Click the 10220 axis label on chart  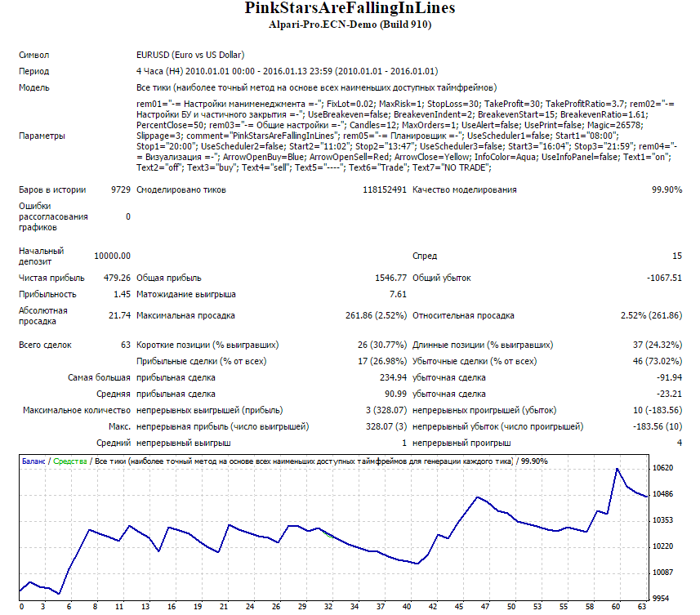point(663,546)
